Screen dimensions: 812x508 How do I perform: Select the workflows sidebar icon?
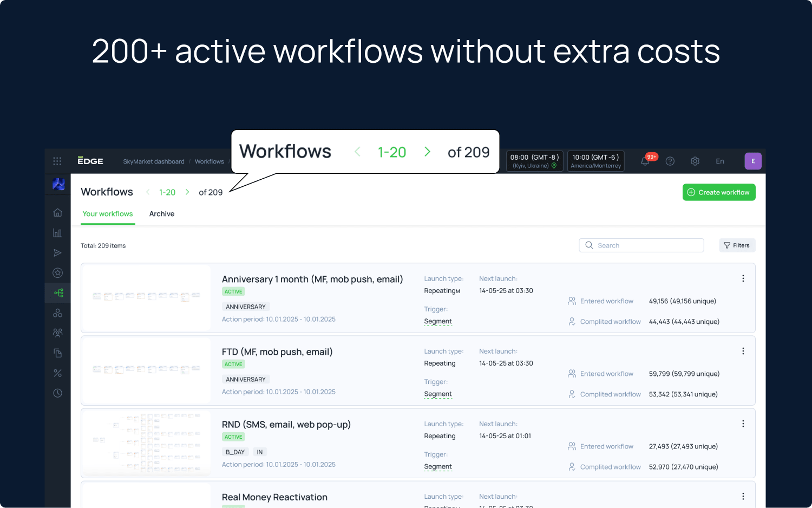(58, 293)
